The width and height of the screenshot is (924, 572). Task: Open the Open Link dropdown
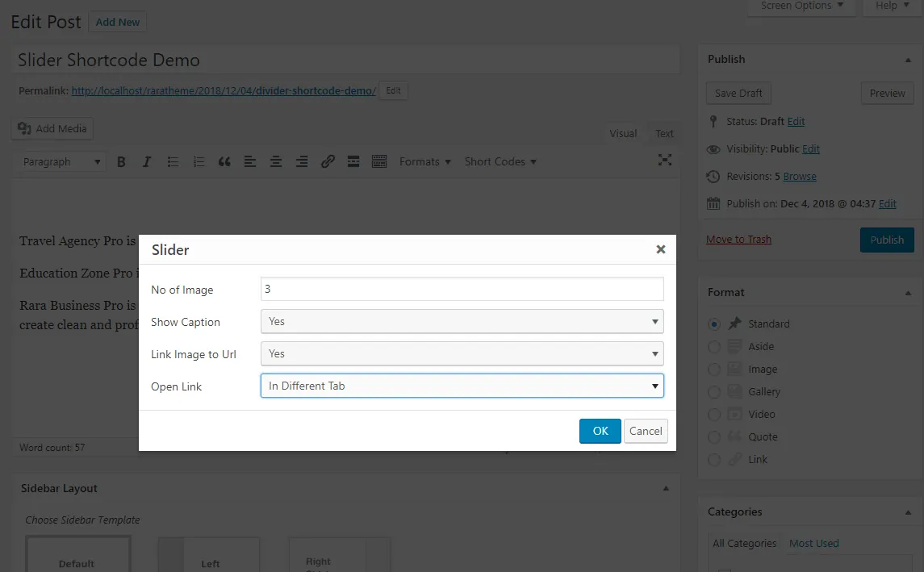pyautogui.click(x=462, y=386)
